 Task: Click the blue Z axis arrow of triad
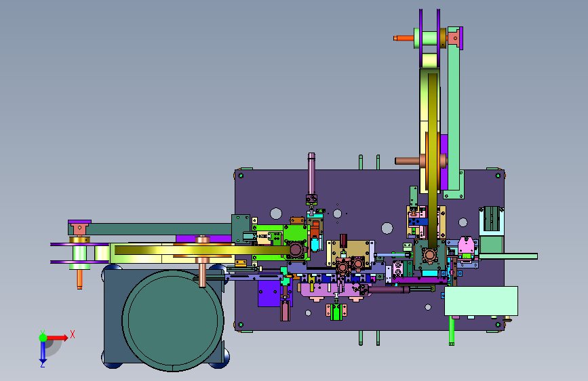pyautogui.click(x=43, y=353)
